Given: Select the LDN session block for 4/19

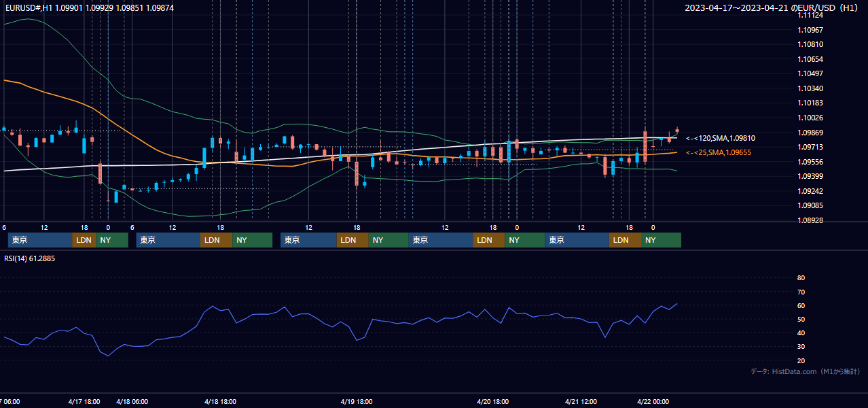Looking at the screenshot, I should coord(352,240).
